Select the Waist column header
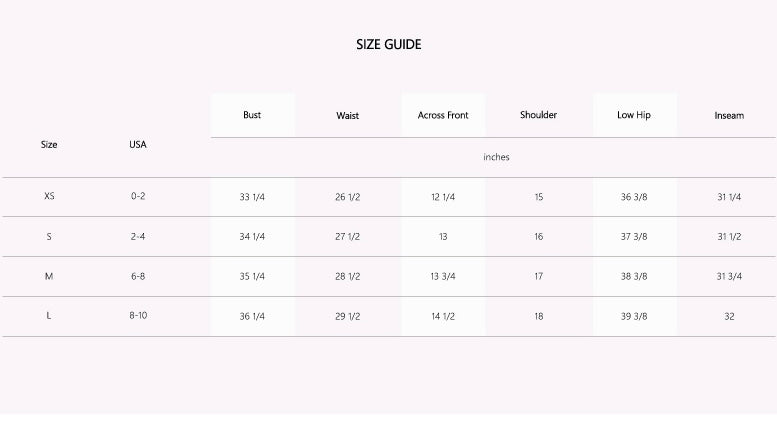Screen dimensions: 777x423 click(347, 116)
